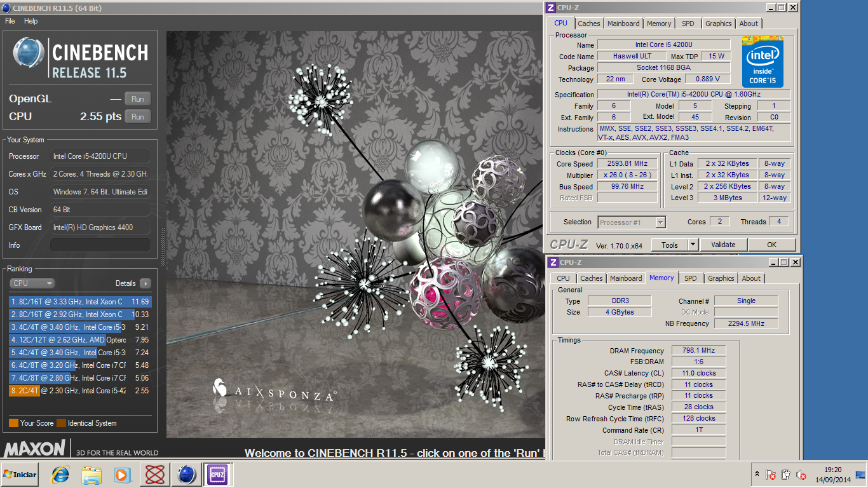Screen dimensions: 868x488
Task: Open the Processor #1 selection dropdown
Action: tap(632, 222)
